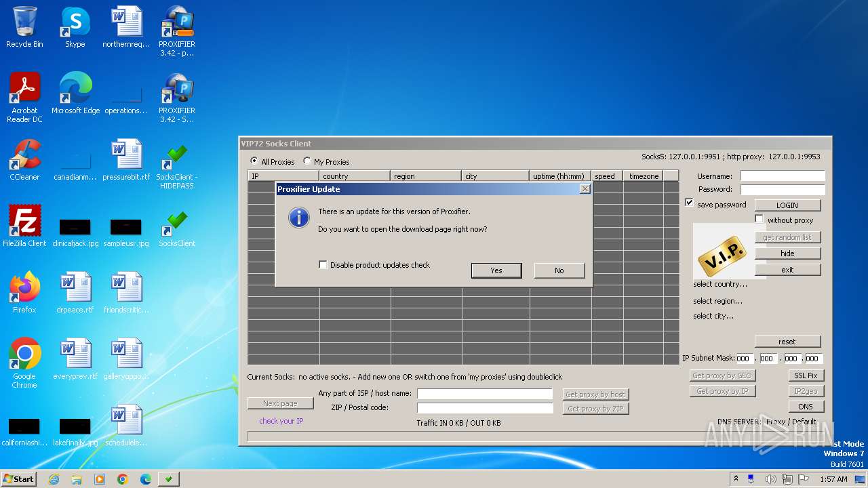
Task: Click the SSL Fix button
Action: [806, 375]
